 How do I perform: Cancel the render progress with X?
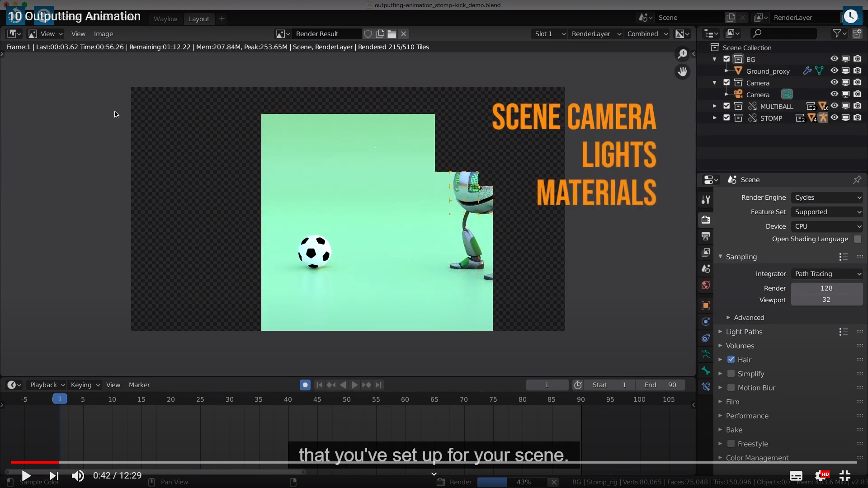[554, 482]
